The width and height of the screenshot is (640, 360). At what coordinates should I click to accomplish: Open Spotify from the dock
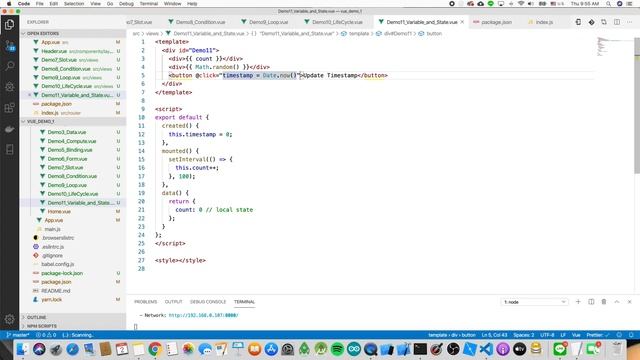click(x=337, y=349)
